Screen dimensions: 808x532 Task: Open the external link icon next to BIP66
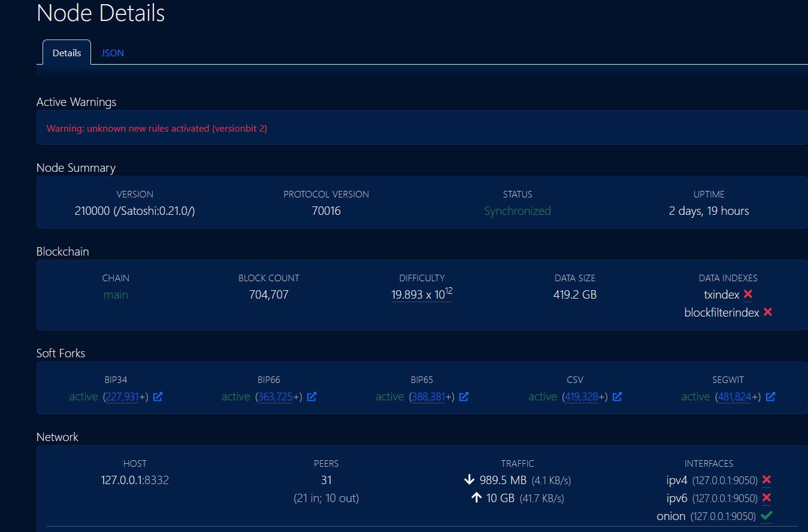[x=312, y=397]
